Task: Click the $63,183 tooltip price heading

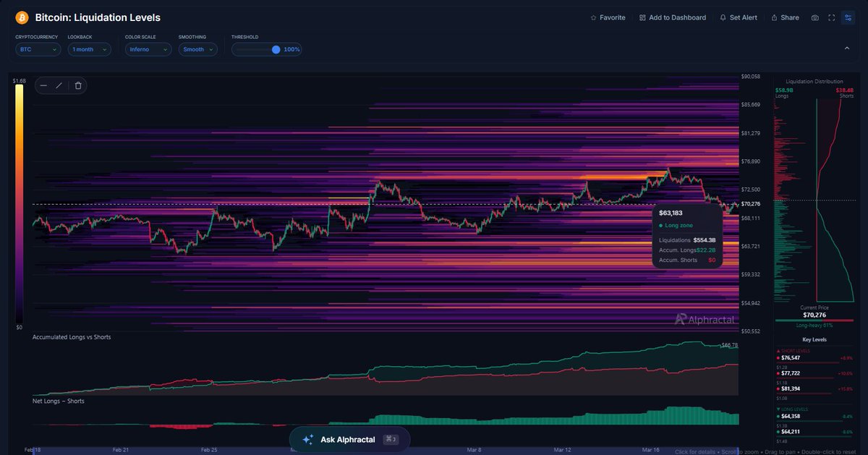Action: point(671,213)
